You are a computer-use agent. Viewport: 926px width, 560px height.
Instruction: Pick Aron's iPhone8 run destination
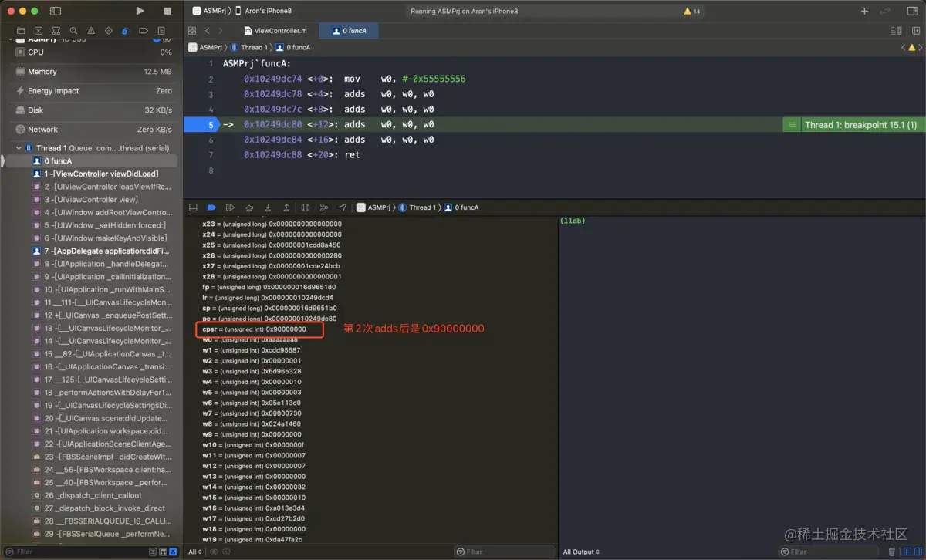263,11
